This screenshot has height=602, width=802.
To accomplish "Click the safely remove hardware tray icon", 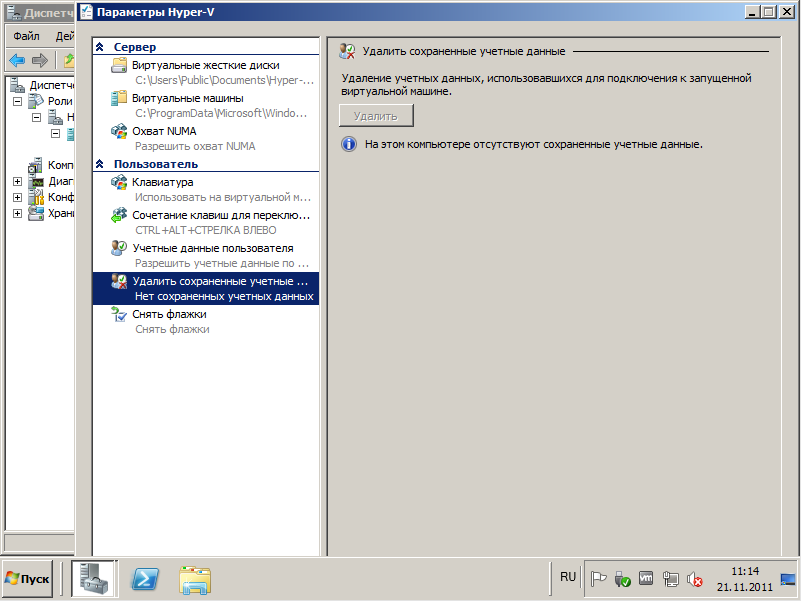I will click(622, 579).
